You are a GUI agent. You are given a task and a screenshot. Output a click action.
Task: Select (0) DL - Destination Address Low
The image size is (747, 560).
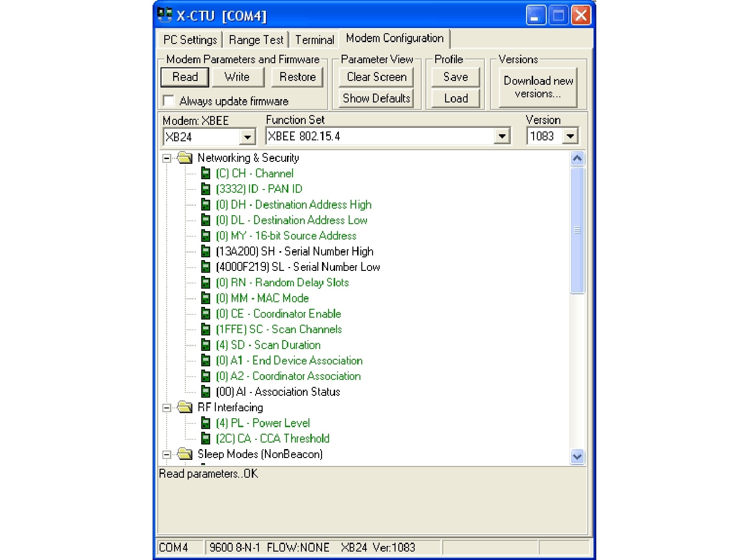click(x=292, y=220)
